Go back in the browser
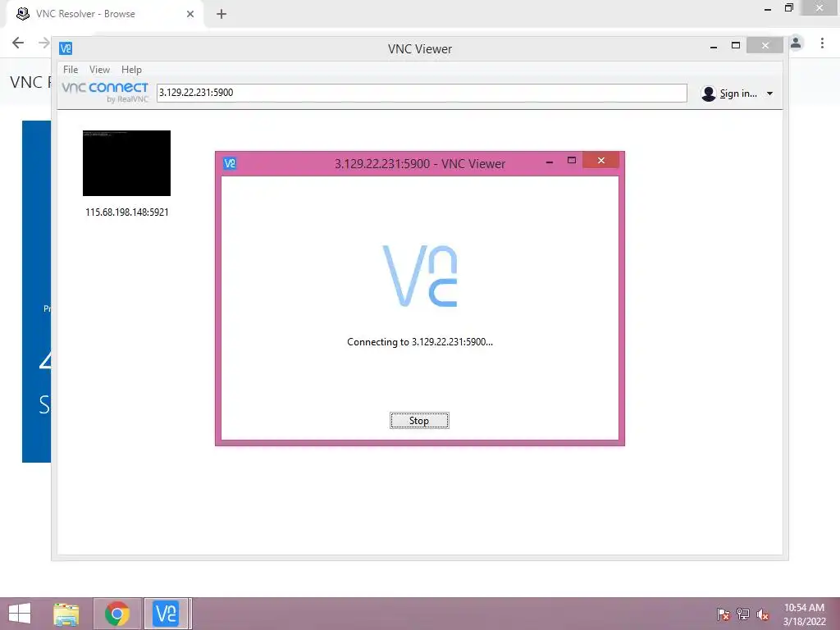The width and height of the screenshot is (840, 630). point(18,43)
